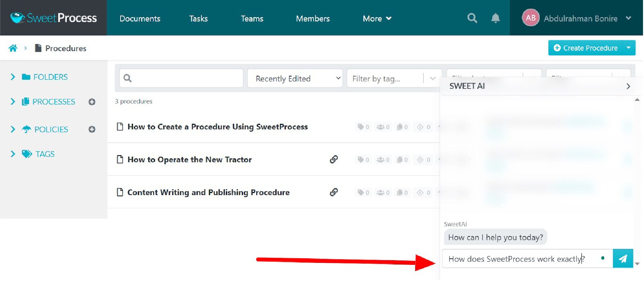
Task: Click Sweet AI chat scrollbar up arrow
Action: (637, 99)
